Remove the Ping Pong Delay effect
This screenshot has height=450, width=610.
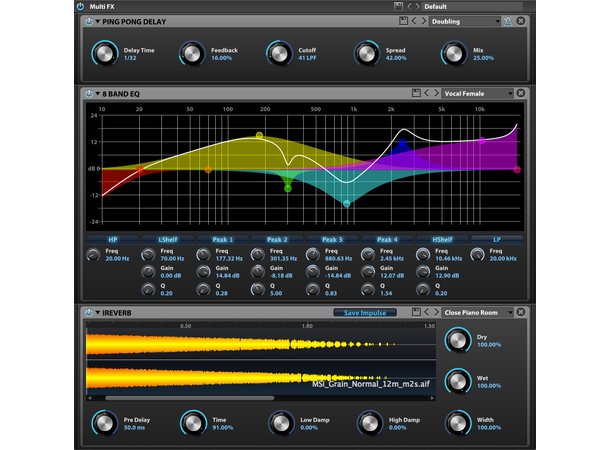click(x=521, y=21)
